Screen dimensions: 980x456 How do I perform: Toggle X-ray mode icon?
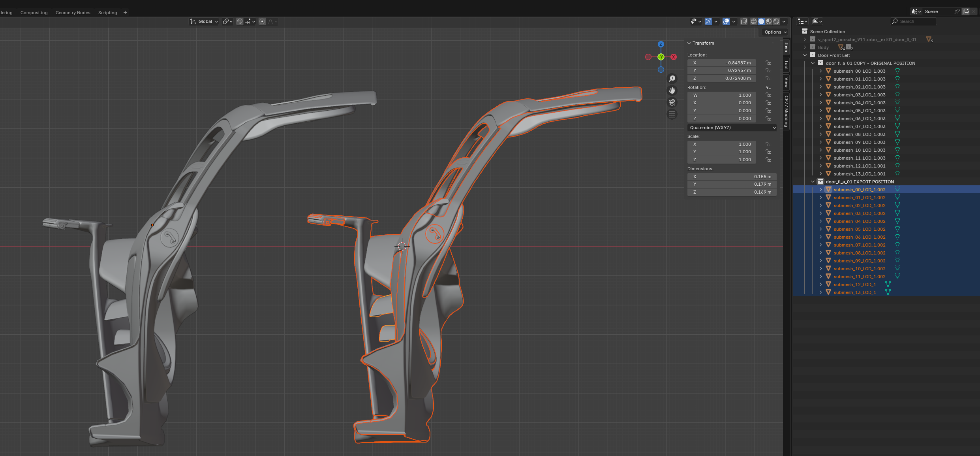(743, 21)
